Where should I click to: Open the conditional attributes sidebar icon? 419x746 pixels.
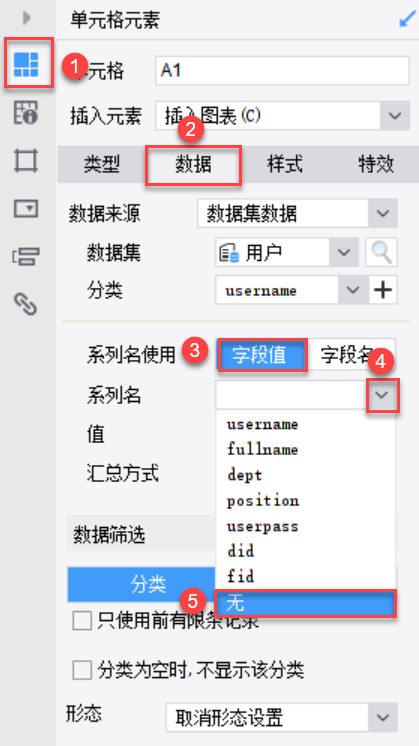[26, 256]
